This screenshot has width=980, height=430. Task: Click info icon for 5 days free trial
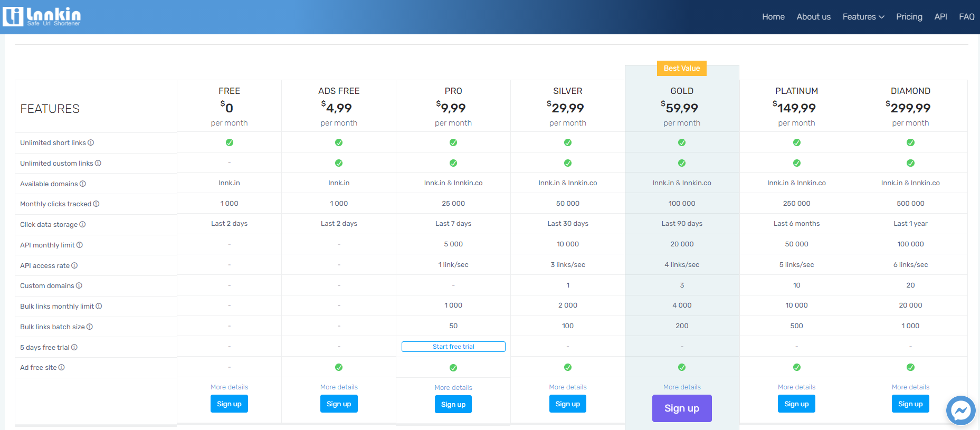point(74,348)
